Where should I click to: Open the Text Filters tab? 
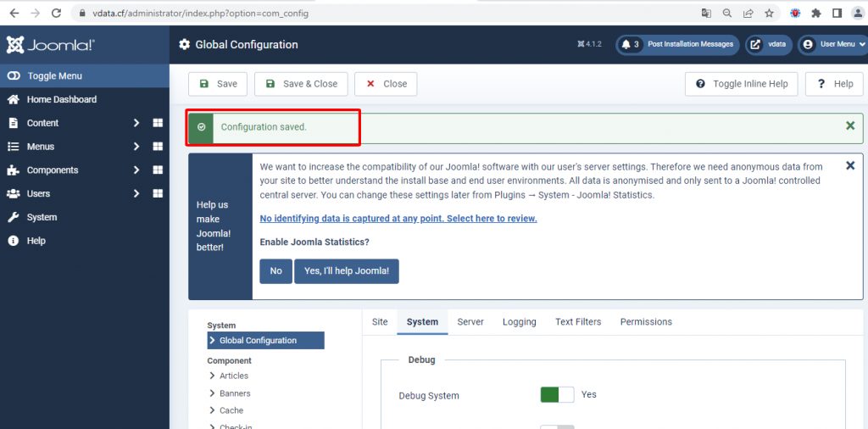[x=578, y=322]
